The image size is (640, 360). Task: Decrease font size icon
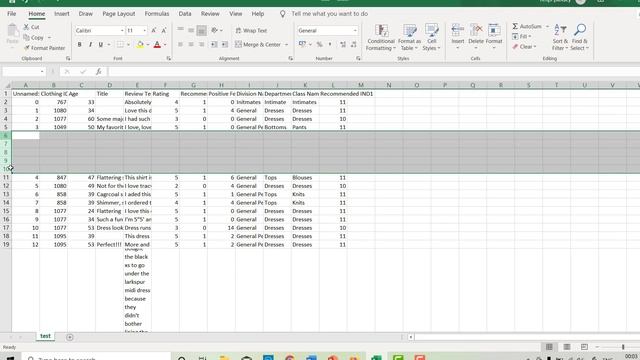[164, 31]
